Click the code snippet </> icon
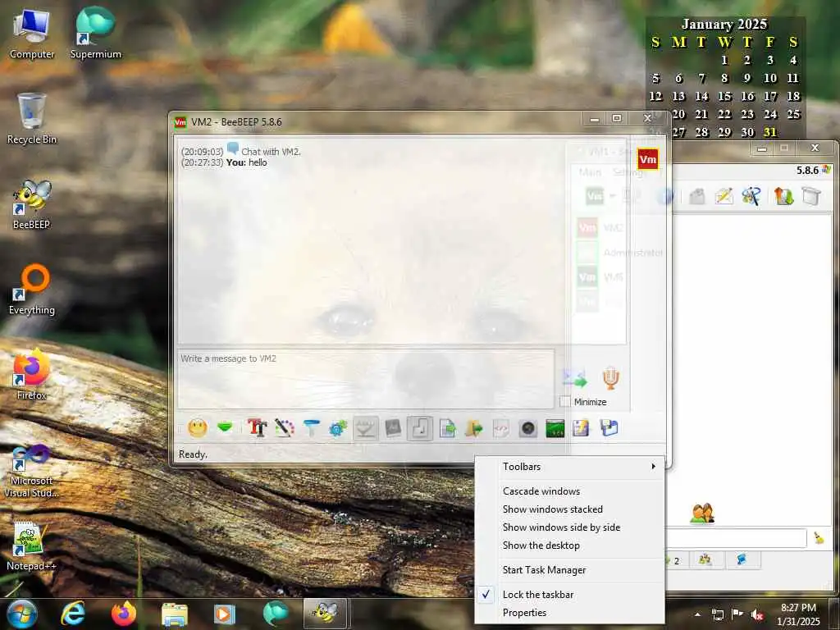 [x=501, y=428]
